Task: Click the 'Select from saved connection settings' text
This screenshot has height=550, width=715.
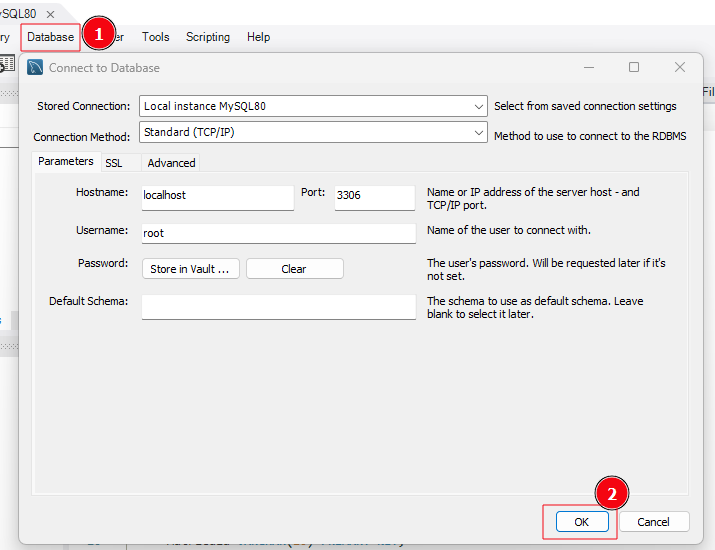Action: (x=585, y=106)
